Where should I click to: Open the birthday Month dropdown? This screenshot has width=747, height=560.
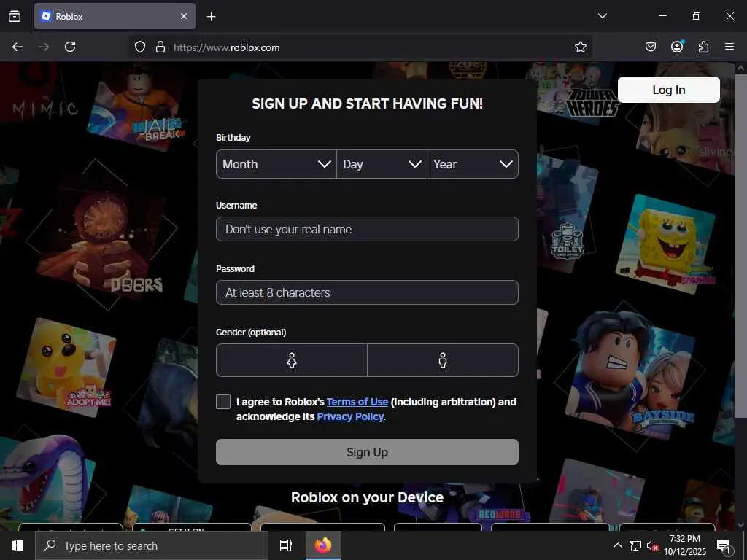tap(276, 164)
